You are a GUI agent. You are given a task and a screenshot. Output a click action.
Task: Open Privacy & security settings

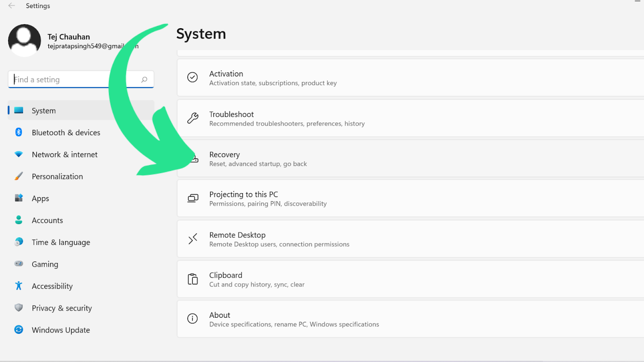81,308
